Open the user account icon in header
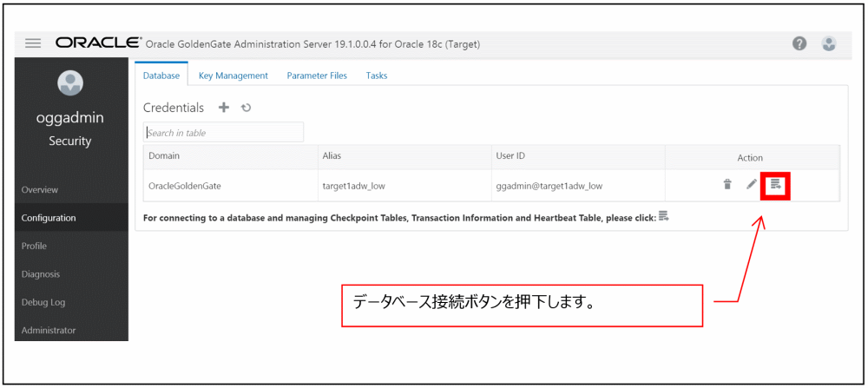 click(829, 43)
